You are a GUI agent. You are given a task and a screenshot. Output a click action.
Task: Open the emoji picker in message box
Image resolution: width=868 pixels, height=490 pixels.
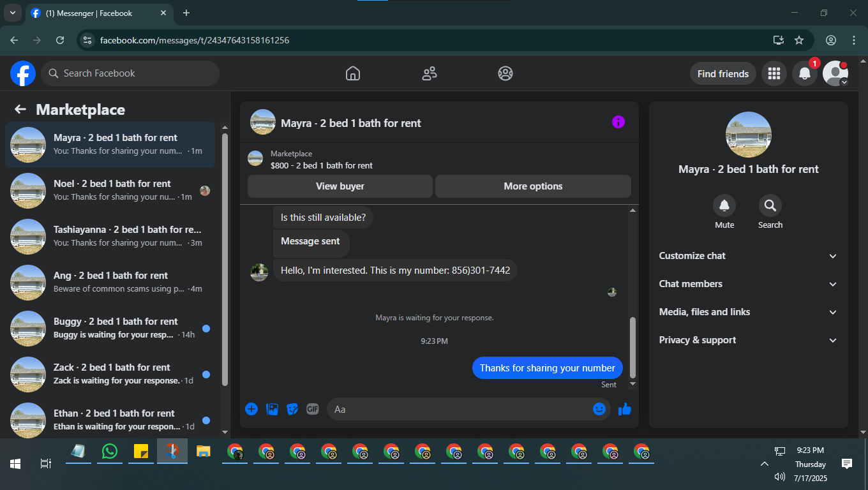pos(599,409)
